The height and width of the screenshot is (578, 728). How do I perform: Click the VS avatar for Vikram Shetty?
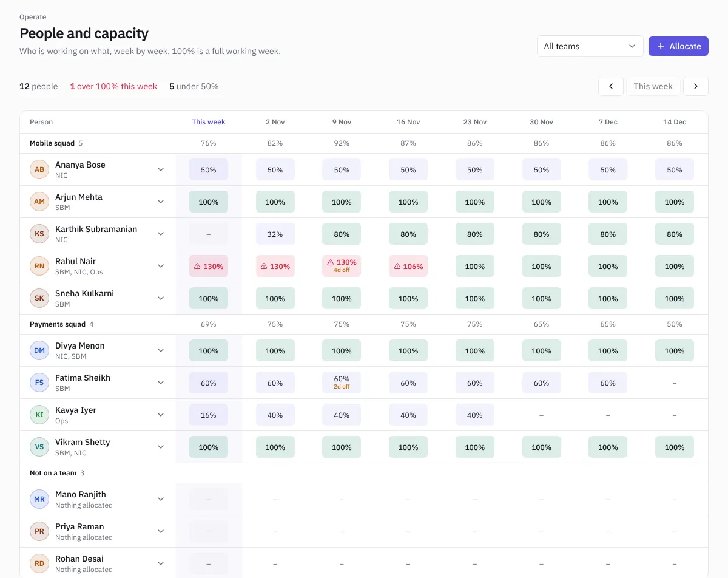[x=39, y=447]
